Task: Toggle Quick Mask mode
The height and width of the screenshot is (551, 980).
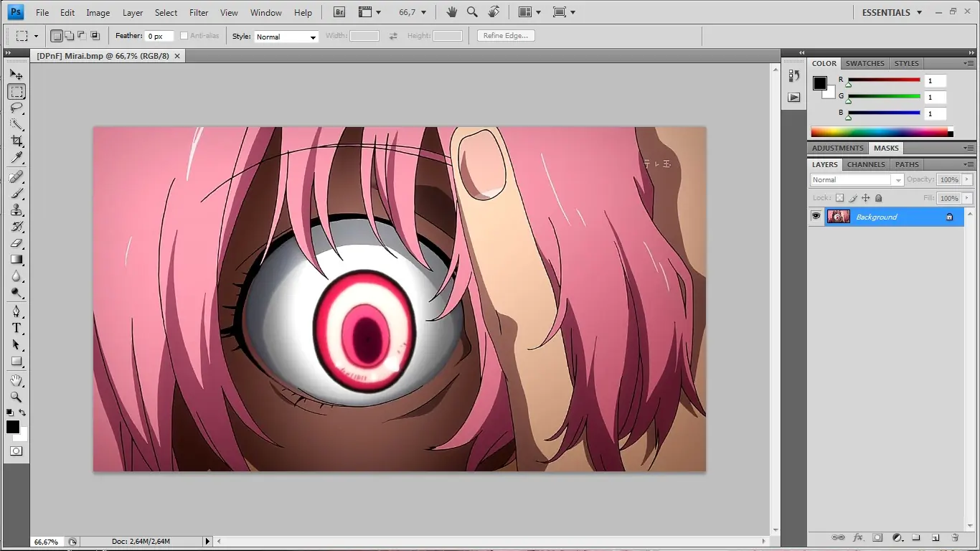Action: pos(16,451)
